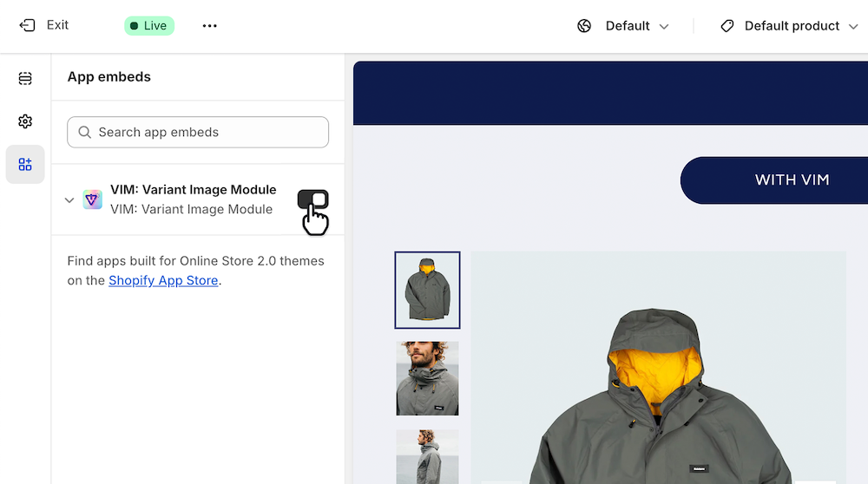The width and height of the screenshot is (868, 484).
Task: Click the VIM app logo icon
Action: 93,199
